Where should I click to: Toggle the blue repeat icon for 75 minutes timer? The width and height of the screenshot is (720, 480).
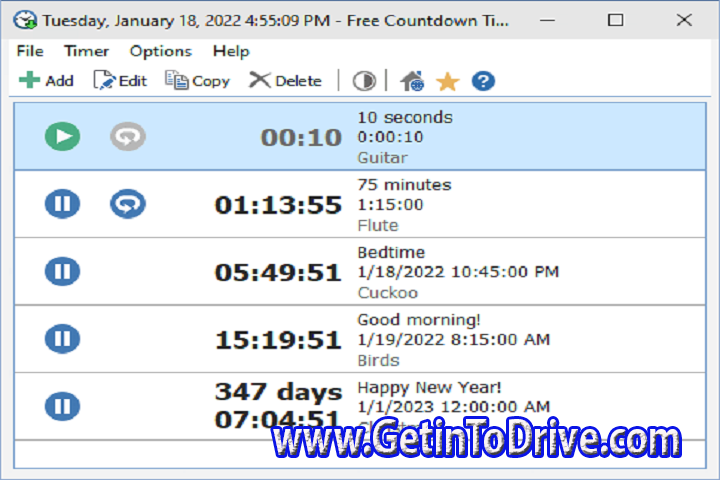[128, 203]
